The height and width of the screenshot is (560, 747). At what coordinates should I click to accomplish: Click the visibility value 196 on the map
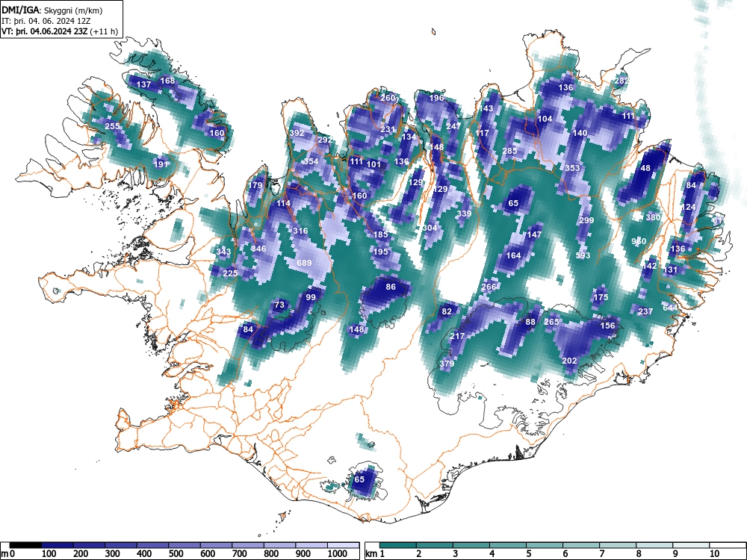(437, 98)
